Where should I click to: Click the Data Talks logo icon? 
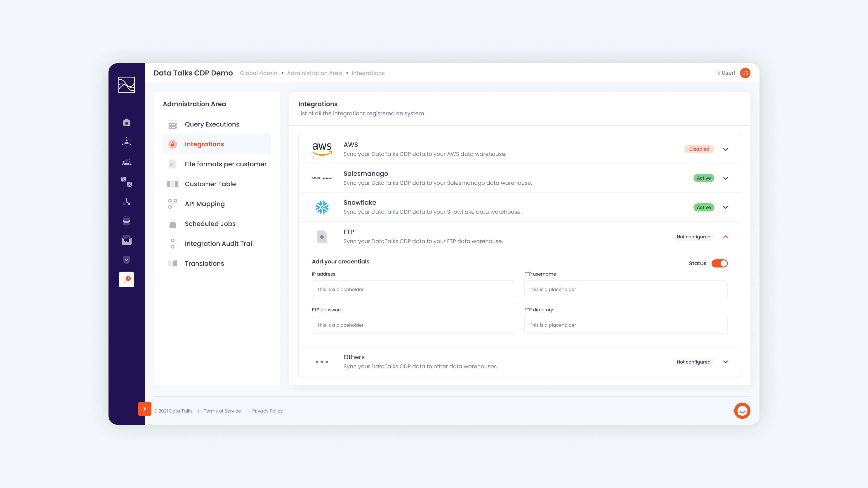126,84
